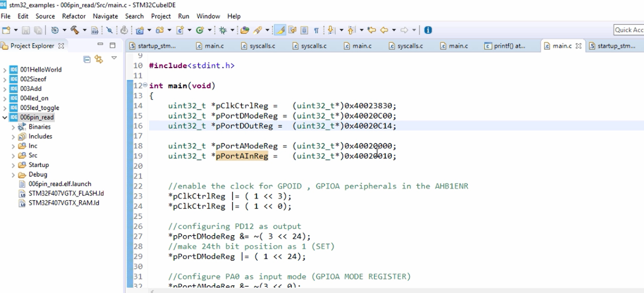Minimize the Project Explorer panel

tap(101, 45)
